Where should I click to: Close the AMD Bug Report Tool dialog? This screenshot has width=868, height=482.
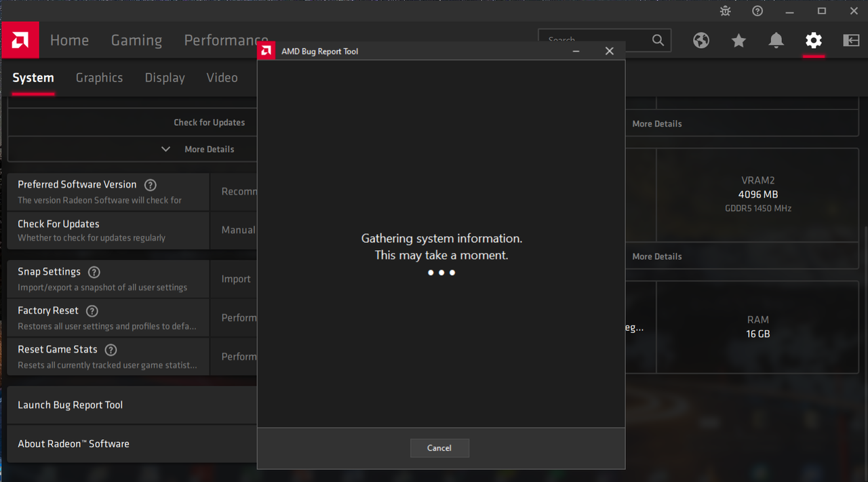(609, 51)
